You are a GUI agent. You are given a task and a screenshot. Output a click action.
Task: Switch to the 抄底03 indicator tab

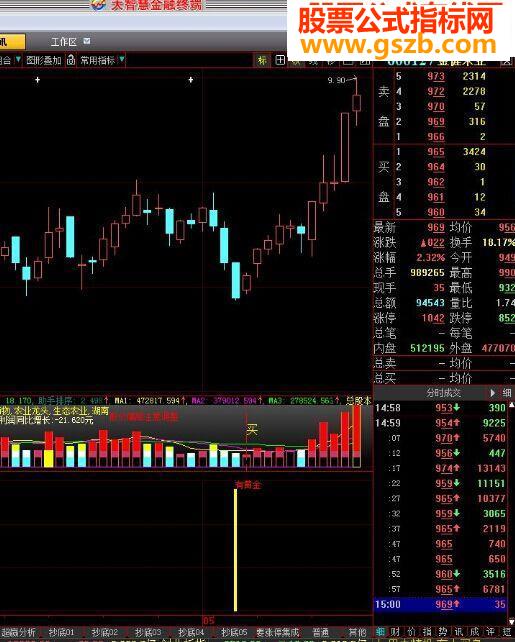point(148,633)
